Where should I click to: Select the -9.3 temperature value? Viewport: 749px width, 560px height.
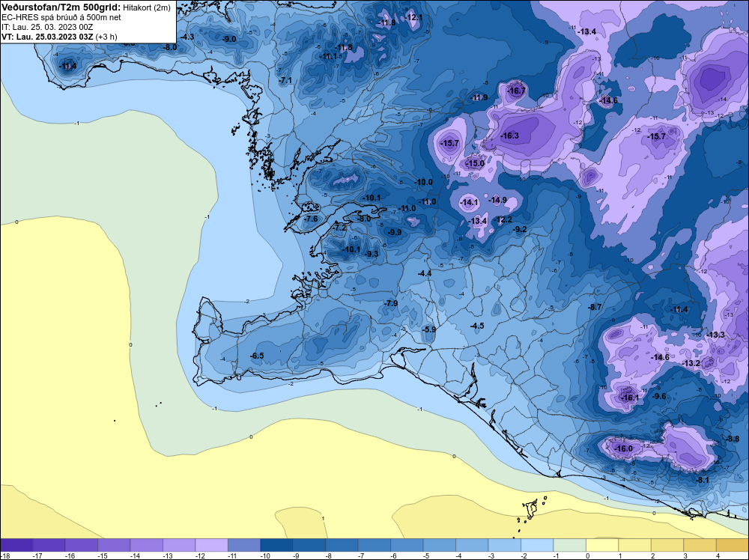(x=372, y=254)
